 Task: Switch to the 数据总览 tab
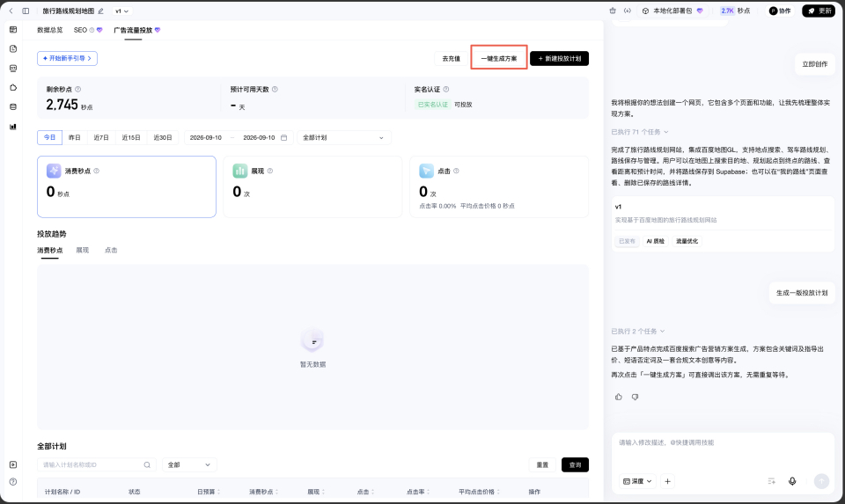click(49, 30)
